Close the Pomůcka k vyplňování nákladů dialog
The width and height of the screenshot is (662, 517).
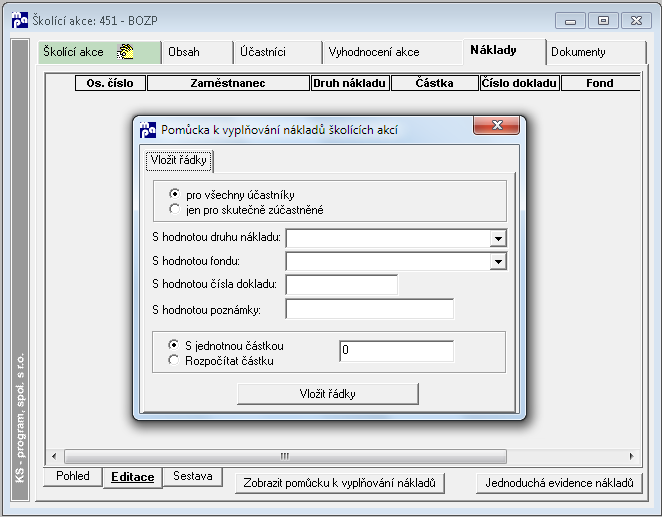496,125
